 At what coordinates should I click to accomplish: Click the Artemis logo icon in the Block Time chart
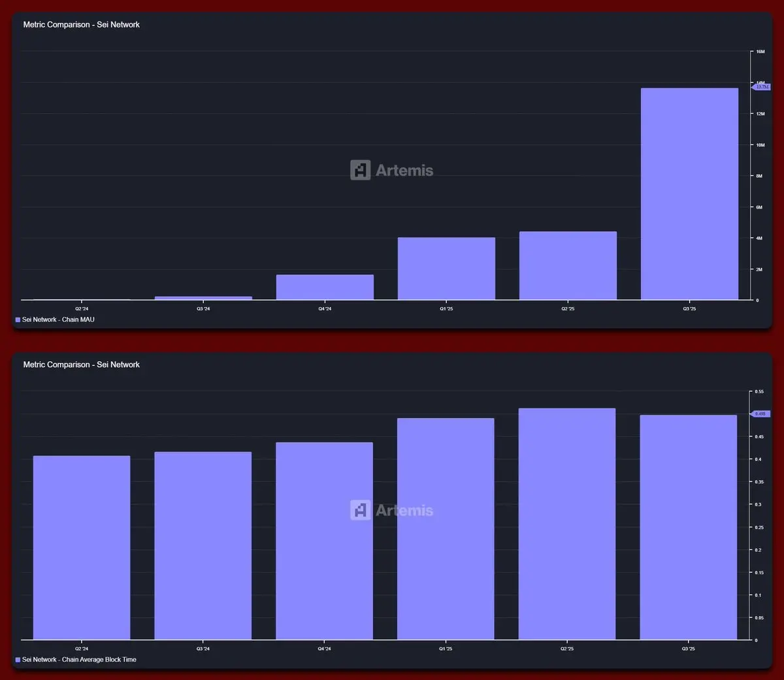click(x=360, y=510)
